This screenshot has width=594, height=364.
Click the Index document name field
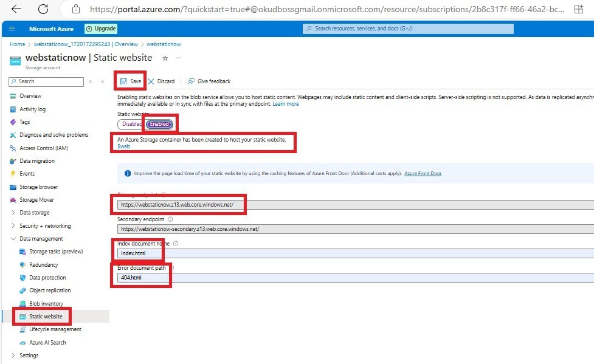tap(355, 253)
